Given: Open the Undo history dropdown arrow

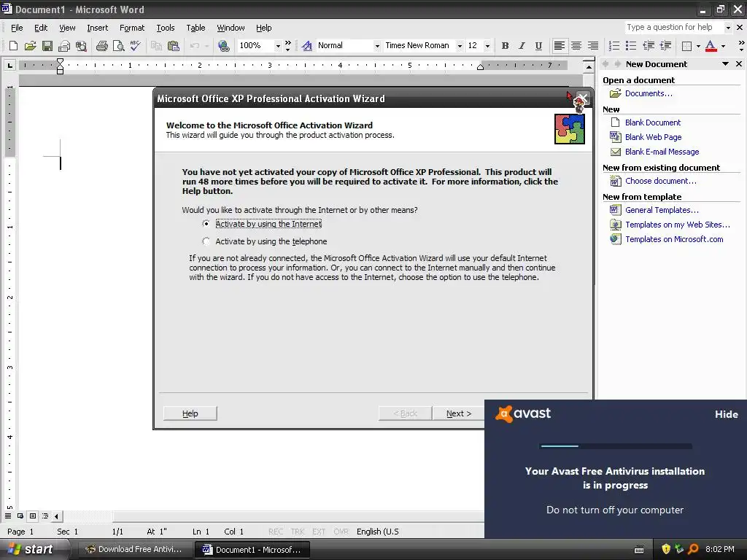Looking at the screenshot, I should (x=206, y=46).
